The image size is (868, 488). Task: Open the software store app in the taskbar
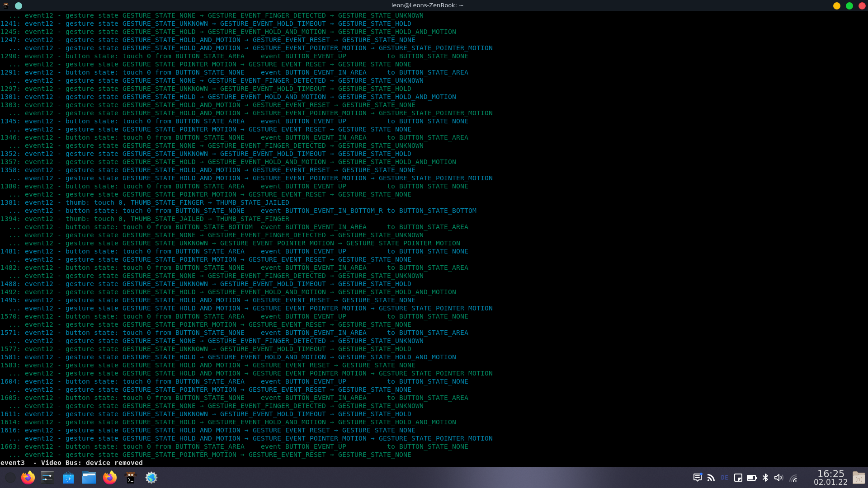(x=68, y=478)
